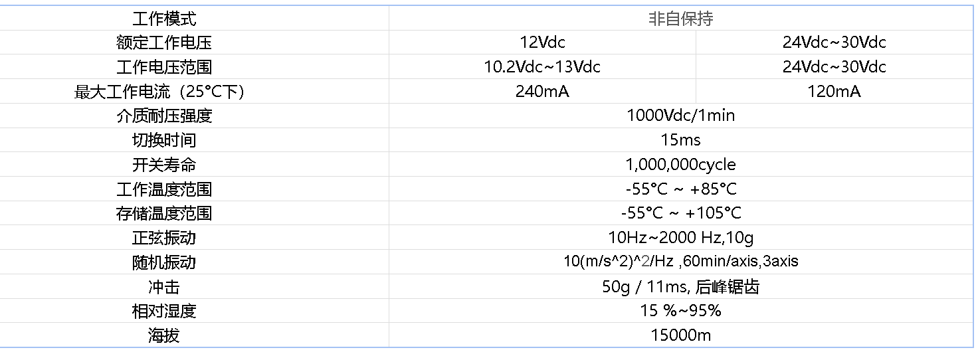This screenshot has height=360, width=980.
Task: Click the 15 %~95% relative humidity cell
Action: point(681,311)
